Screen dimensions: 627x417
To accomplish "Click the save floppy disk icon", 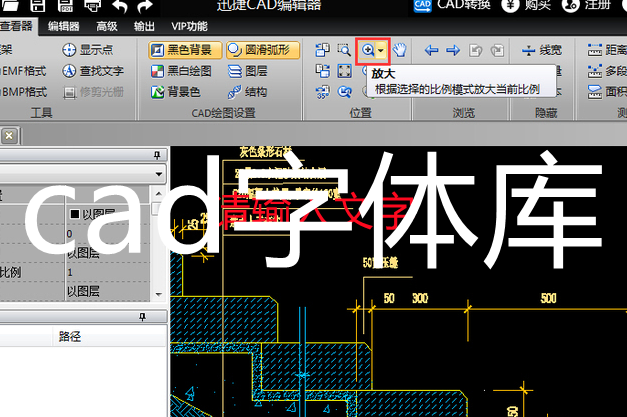I will (38, 6).
